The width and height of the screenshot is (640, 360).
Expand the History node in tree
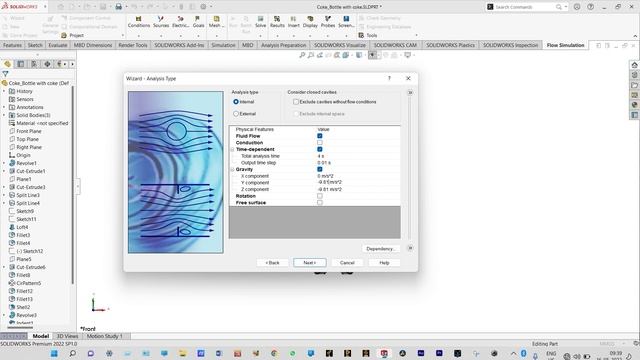coord(4,91)
